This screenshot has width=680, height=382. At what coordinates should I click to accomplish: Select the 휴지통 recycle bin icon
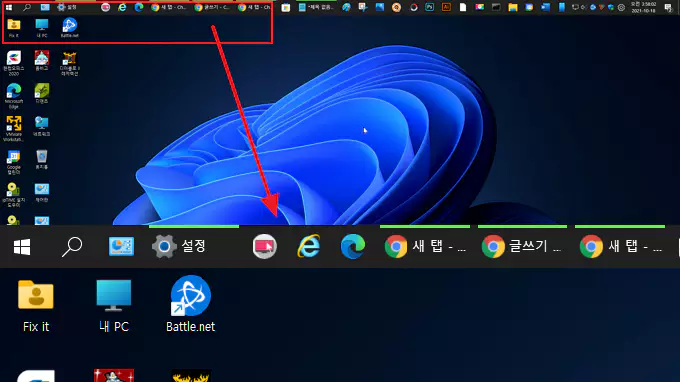pos(42,159)
